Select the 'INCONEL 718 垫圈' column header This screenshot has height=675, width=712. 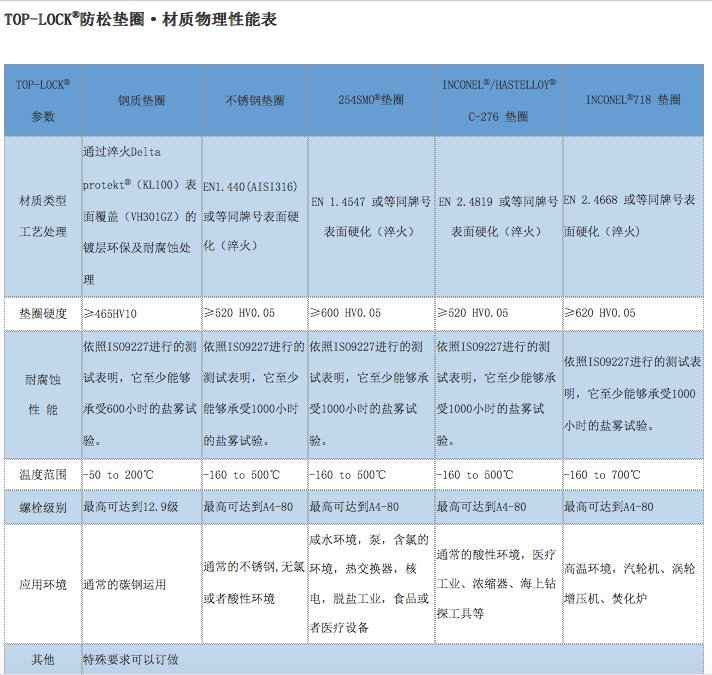(632, 100)
